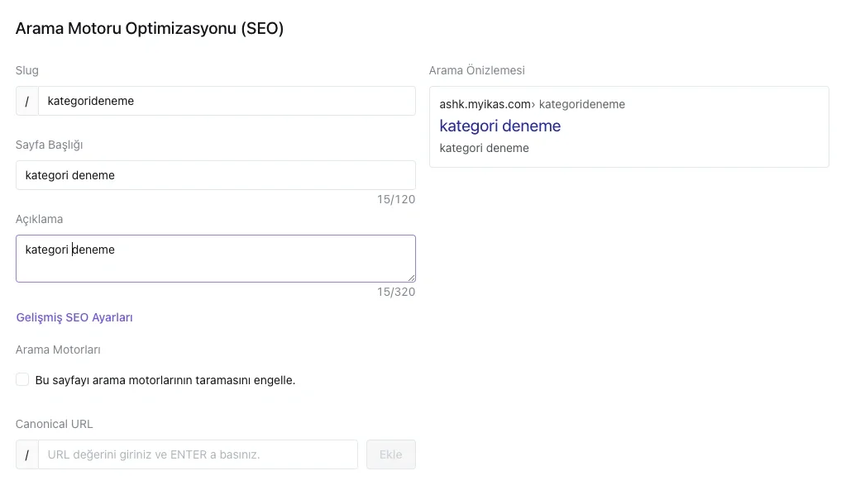Click the Açıklama label
The image size is (841, 504).
(x=39, y=219)
